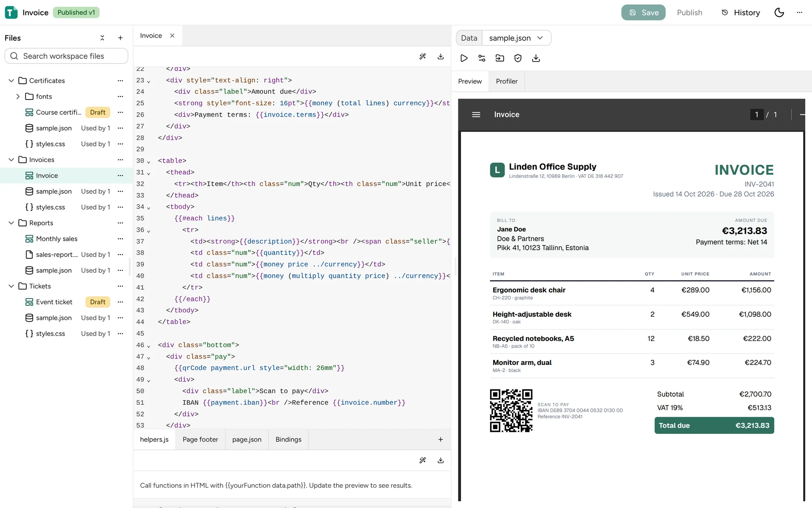The image size is (812, 508).
Task: Download the template code from the editor toolbar
Action: click(x=441, y=56)
